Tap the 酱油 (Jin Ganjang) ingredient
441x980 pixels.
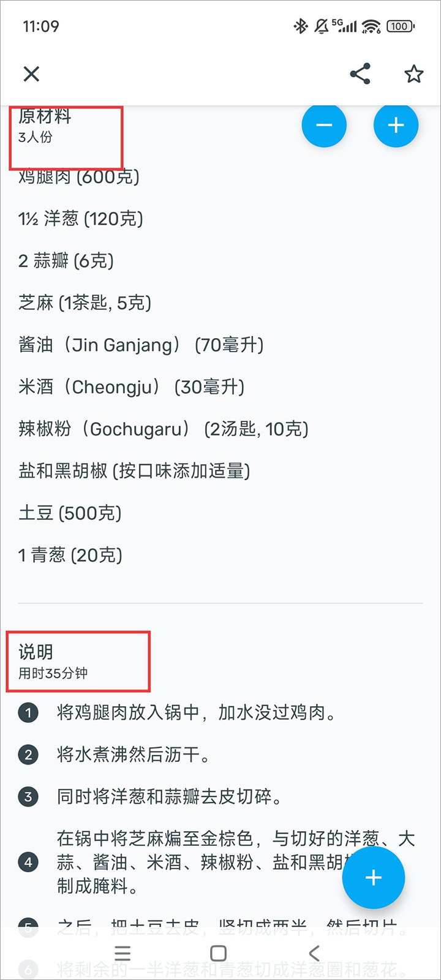click(x=141, y=345)
